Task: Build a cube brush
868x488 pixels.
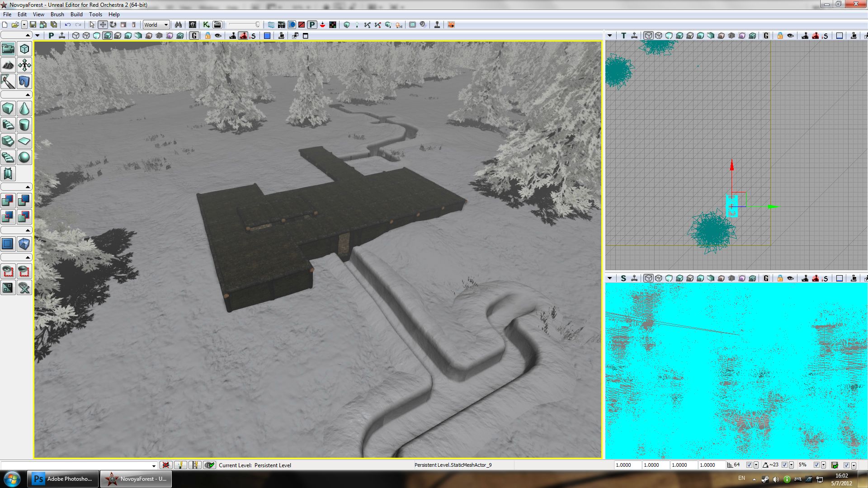Action: tap(8, 108)
